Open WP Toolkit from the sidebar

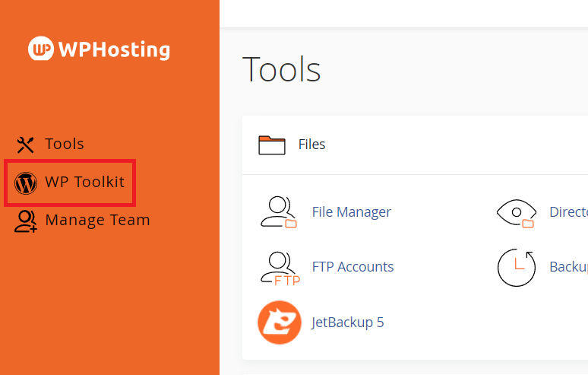click(x=84, y=183)
